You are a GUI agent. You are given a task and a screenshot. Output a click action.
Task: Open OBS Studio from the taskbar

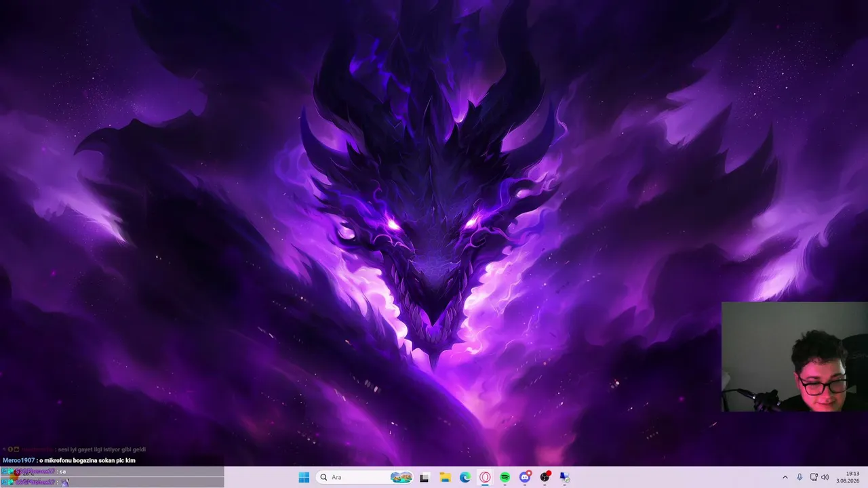tap(545, 477)
